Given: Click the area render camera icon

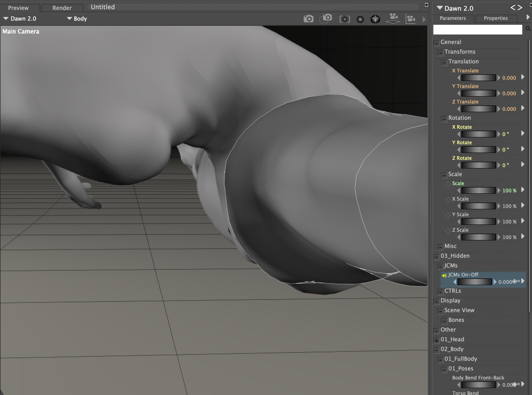Looking at the screenshot, I should (x=326, y=18).
